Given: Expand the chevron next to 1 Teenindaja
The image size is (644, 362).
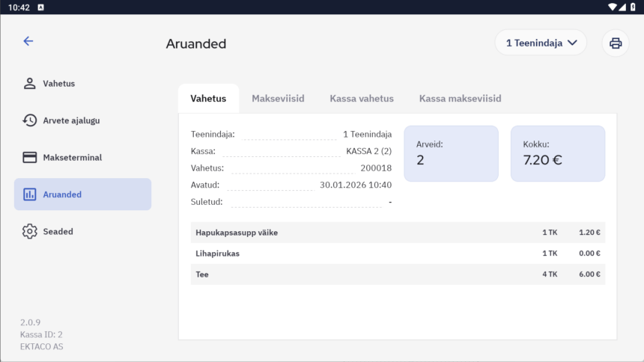Looking at the screenshot, I should pos(573,43).
